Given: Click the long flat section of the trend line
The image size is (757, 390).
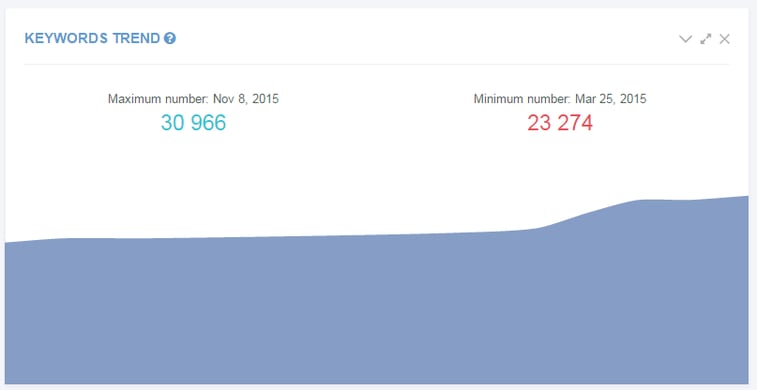Looking at the screenshot, I should pyautogui.click(x=290, y=237).
